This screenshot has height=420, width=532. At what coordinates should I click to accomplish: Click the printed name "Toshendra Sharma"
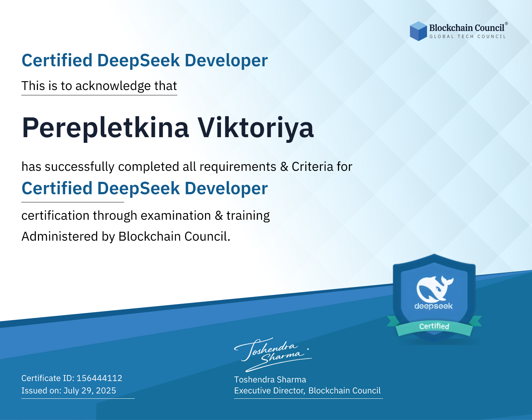[x=270, y=380]
